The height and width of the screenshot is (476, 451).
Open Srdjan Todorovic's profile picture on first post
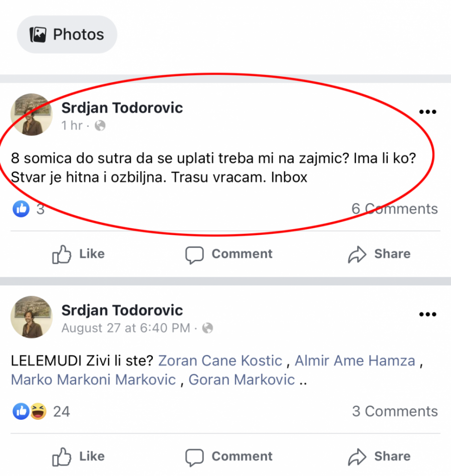32,114
